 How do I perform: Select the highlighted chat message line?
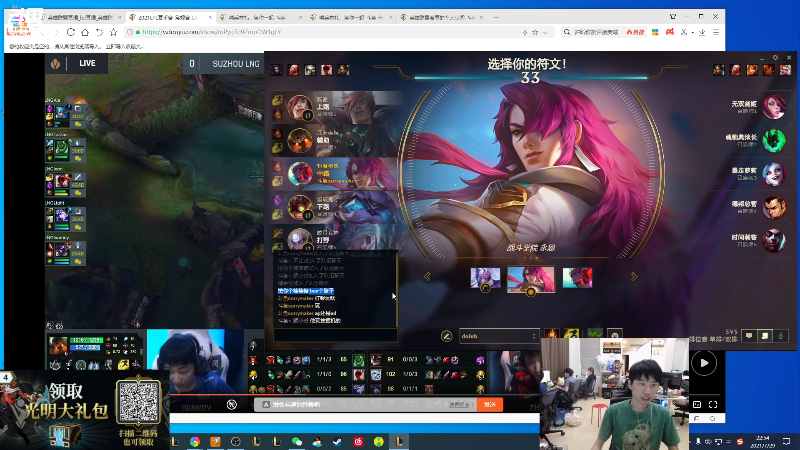coord(306,290)
